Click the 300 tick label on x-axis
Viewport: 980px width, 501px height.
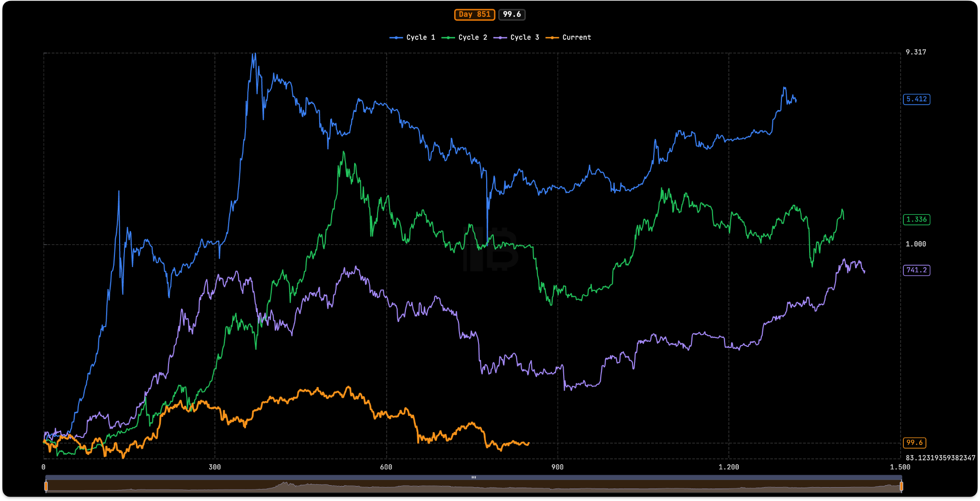click(x=215, y=467)
